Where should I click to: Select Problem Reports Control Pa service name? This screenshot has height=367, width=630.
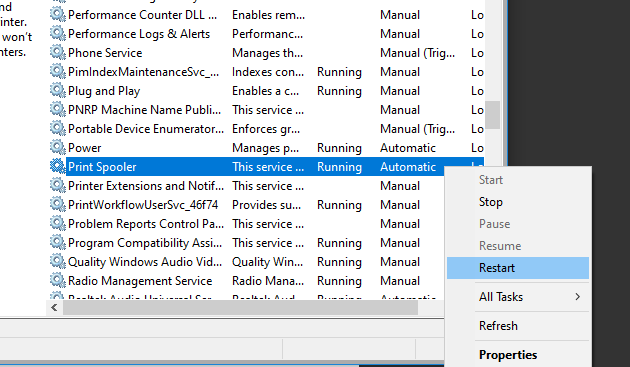146,224
